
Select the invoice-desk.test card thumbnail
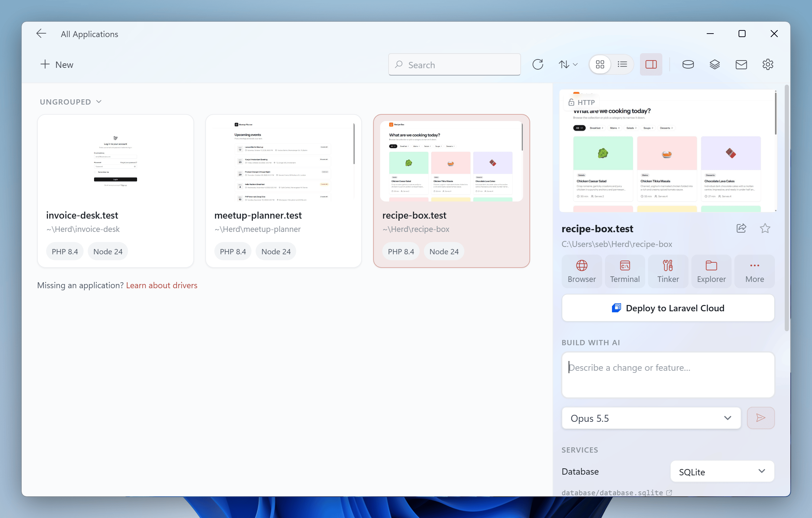(115, 161)
